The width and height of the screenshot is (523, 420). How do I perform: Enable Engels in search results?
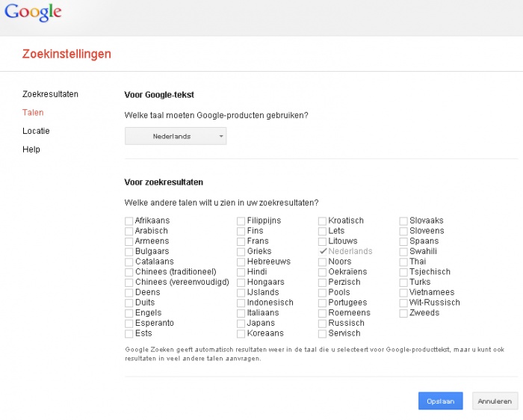click(129, 313)
